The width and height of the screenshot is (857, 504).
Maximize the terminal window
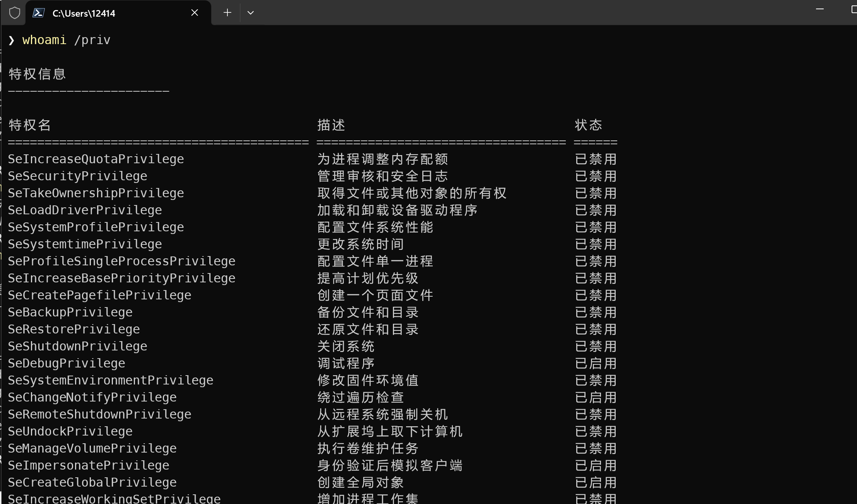tap(854, 9)
